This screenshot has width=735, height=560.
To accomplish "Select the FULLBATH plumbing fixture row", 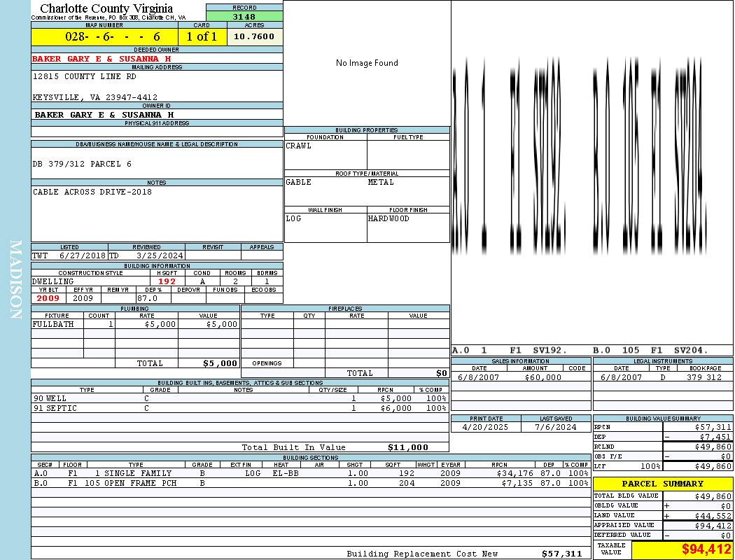I will pos(135,325).
